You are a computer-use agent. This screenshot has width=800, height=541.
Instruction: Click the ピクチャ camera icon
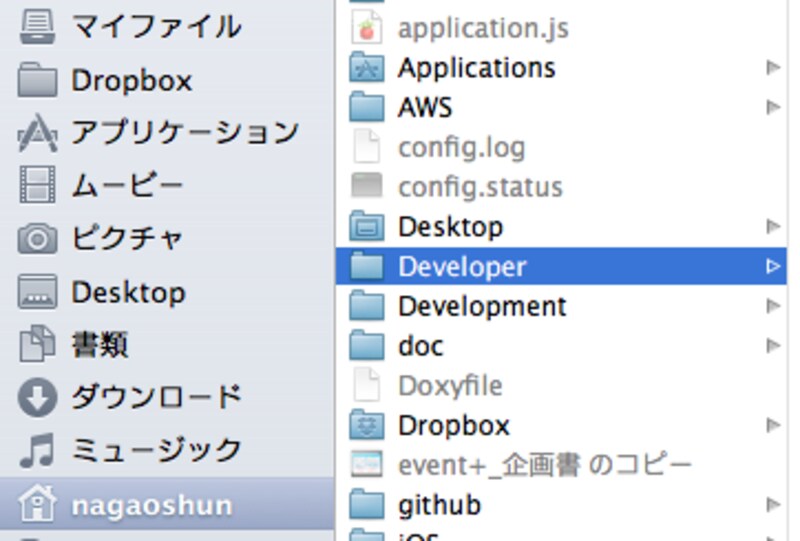37,238
